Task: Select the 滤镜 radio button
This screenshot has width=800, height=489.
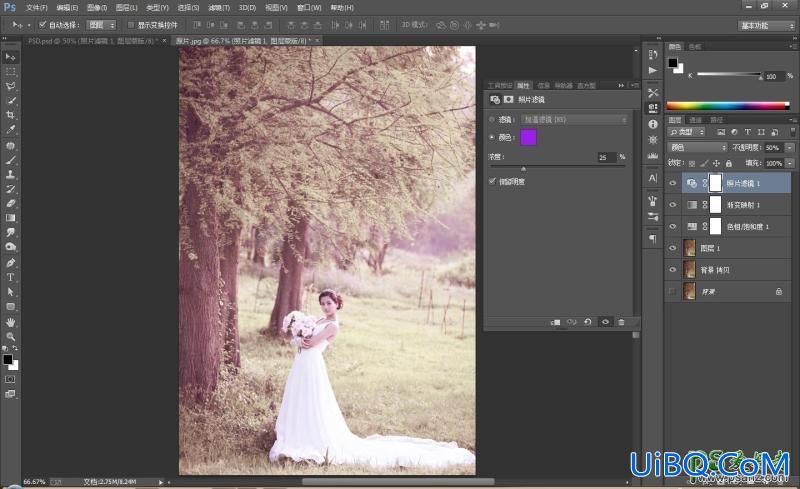Action: pos(492,119)
